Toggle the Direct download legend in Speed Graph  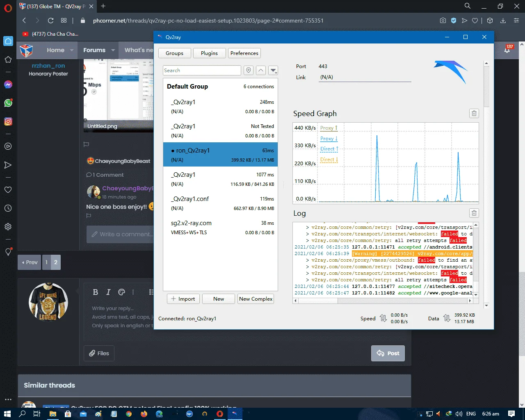[329, 160]
